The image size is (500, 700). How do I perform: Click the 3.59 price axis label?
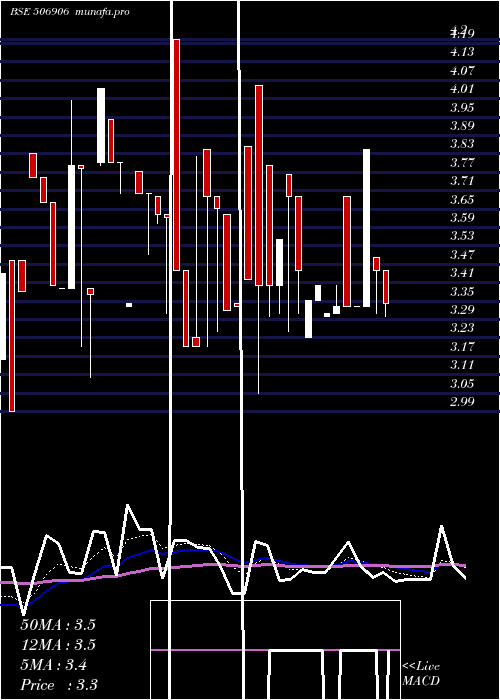(462, 218)
